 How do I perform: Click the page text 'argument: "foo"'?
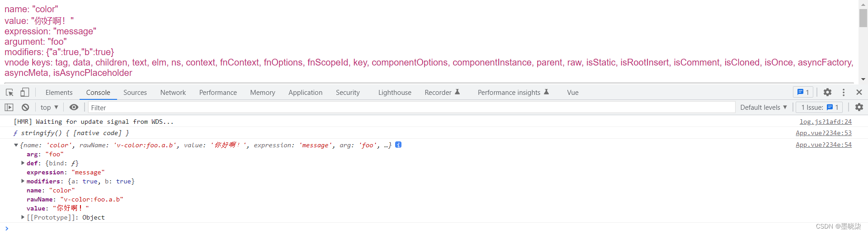[36, 42]
